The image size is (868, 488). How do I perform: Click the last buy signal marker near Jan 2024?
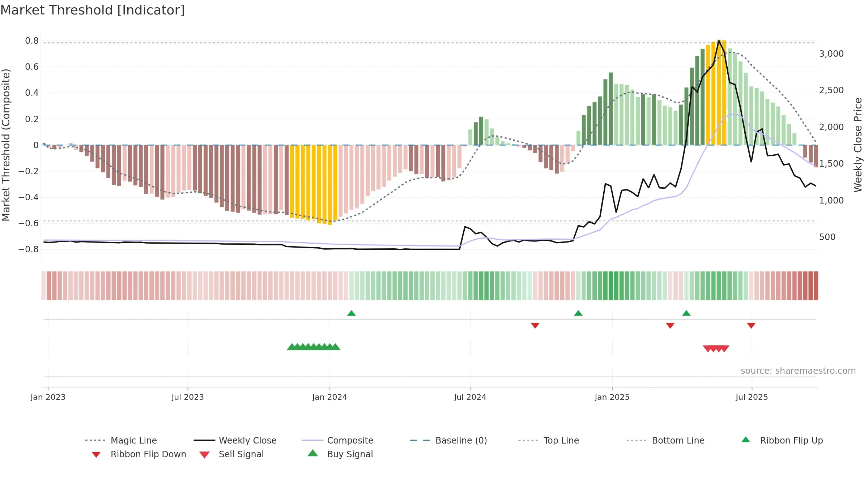click(336, 347)
